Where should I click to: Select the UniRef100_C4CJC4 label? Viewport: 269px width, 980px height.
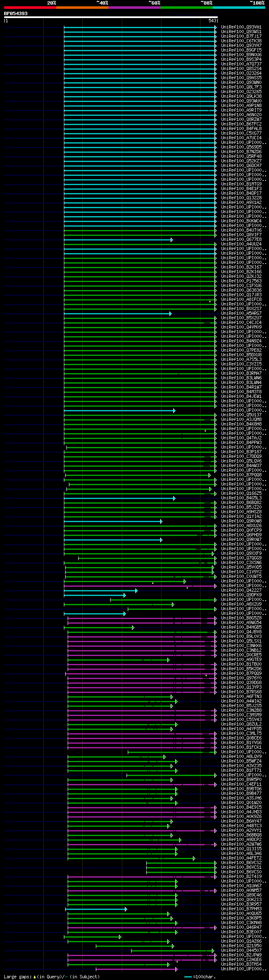click(x=241, y=322)
